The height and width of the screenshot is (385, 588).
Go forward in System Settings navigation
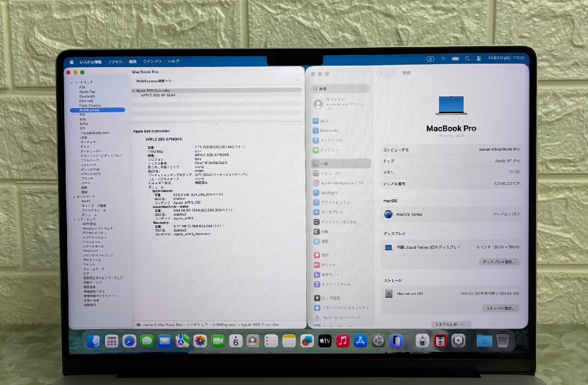393,73
